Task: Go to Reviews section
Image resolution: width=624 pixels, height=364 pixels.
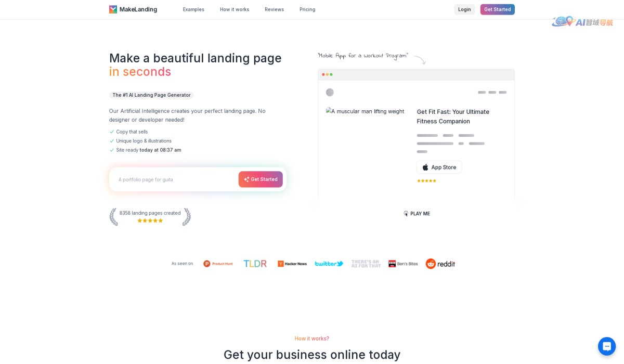Action: pos(274,9)
